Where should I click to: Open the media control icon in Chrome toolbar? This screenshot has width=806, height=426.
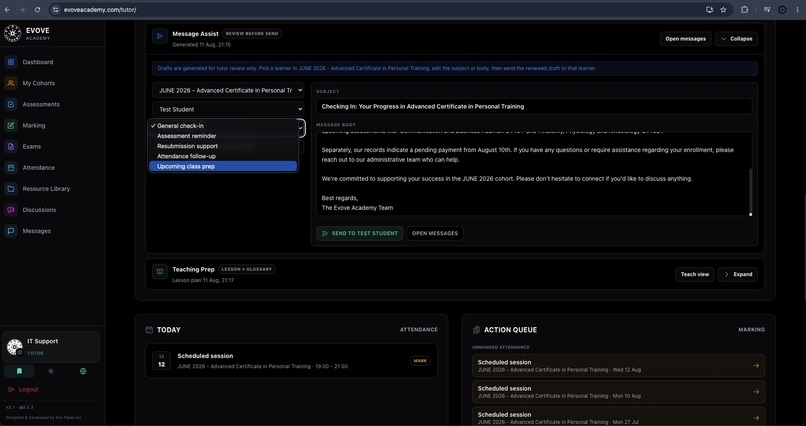[x=767, y=9]
